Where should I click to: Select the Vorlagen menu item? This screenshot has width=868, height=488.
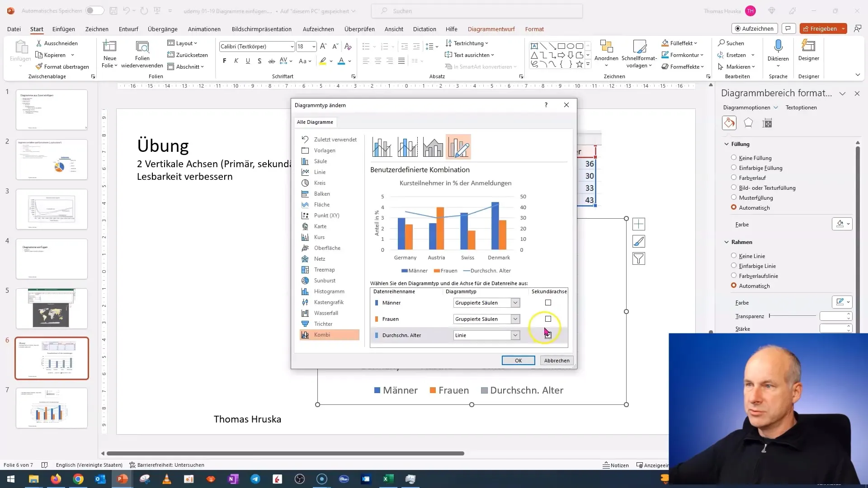pyautogui.click(x=325, y=150)
